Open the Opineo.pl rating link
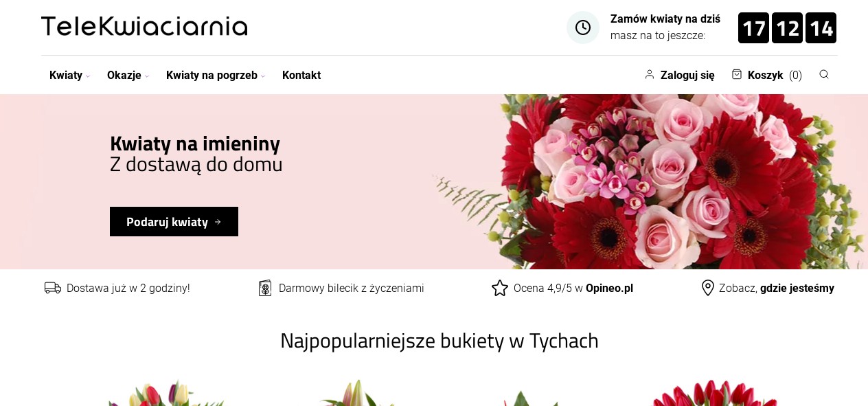868x406 pixels. coord(609,289)
